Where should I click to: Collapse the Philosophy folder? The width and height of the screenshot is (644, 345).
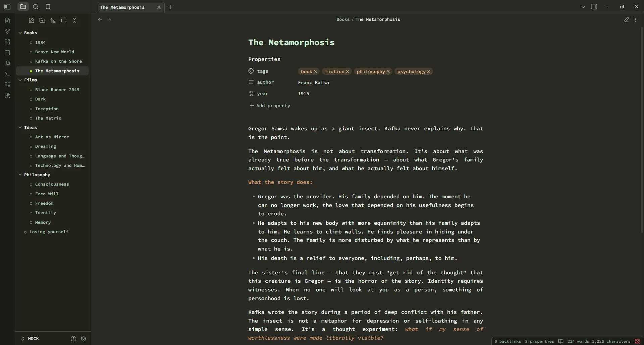(20, 175)
